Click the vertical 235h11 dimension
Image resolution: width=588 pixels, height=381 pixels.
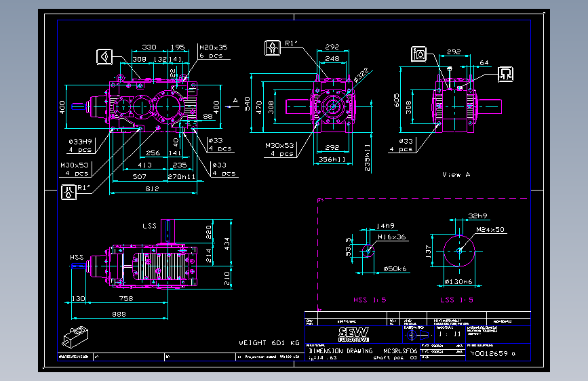[x=367, y=157]
